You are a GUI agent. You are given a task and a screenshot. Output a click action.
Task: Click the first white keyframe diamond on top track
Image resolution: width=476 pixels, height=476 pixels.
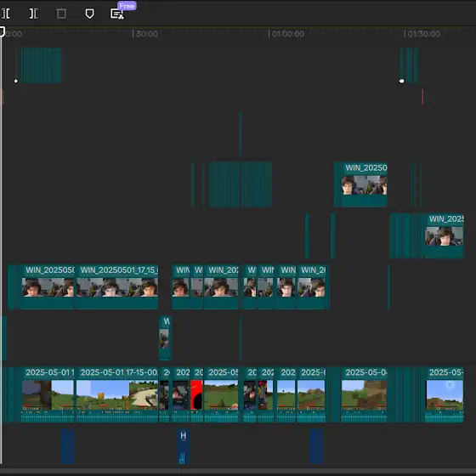16,81
